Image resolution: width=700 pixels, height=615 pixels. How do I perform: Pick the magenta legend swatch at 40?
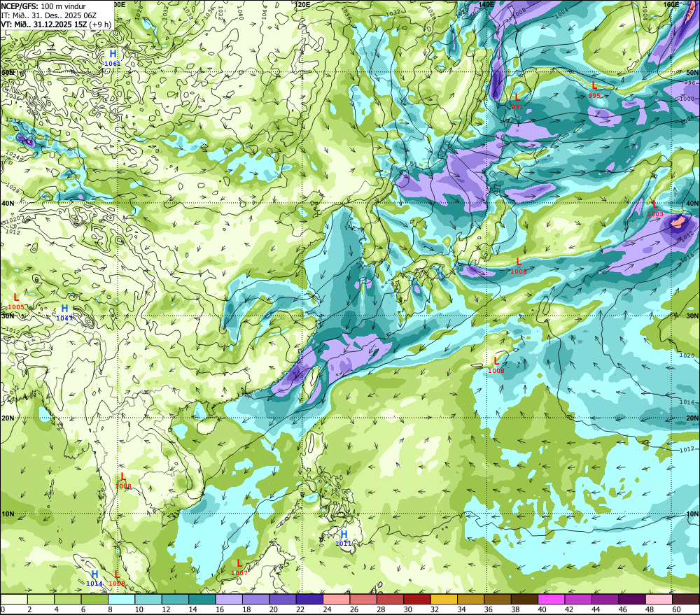pyautogui.click(x=552, y=599)
